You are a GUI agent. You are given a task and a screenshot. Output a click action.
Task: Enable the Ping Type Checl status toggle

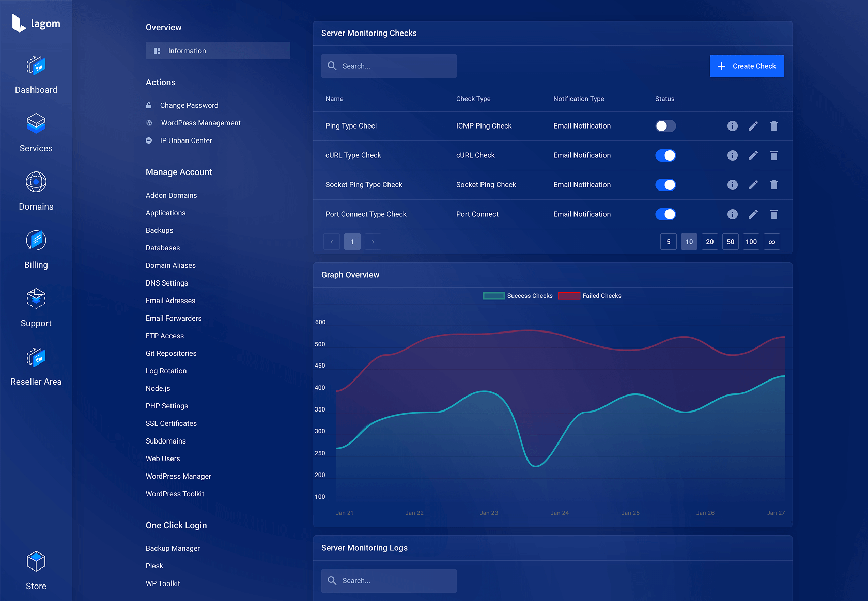[x=665, y=126]
